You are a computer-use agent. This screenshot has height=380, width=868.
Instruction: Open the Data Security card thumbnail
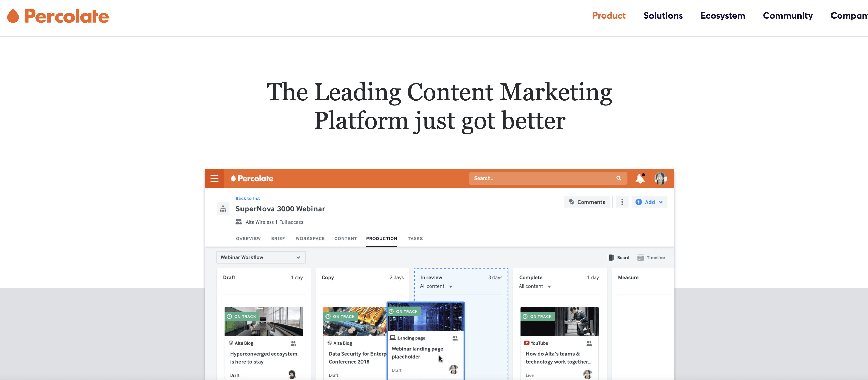[x=355, y=321]
